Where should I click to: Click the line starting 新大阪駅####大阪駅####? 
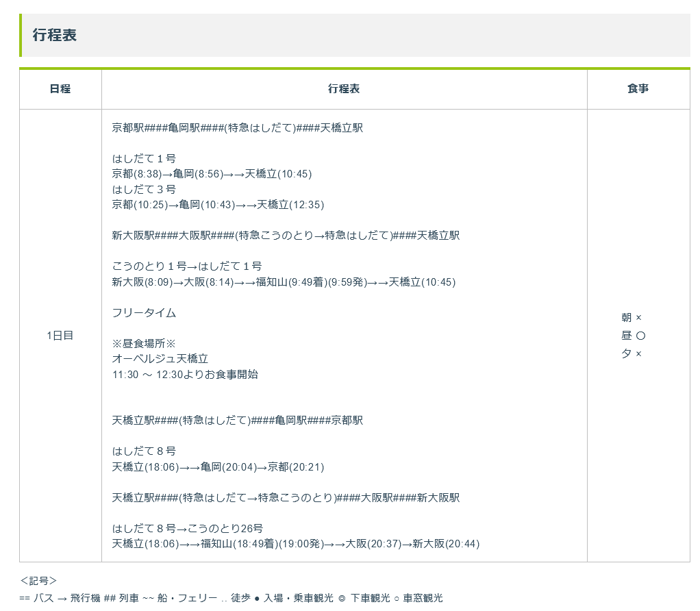[x=286, y=236]
